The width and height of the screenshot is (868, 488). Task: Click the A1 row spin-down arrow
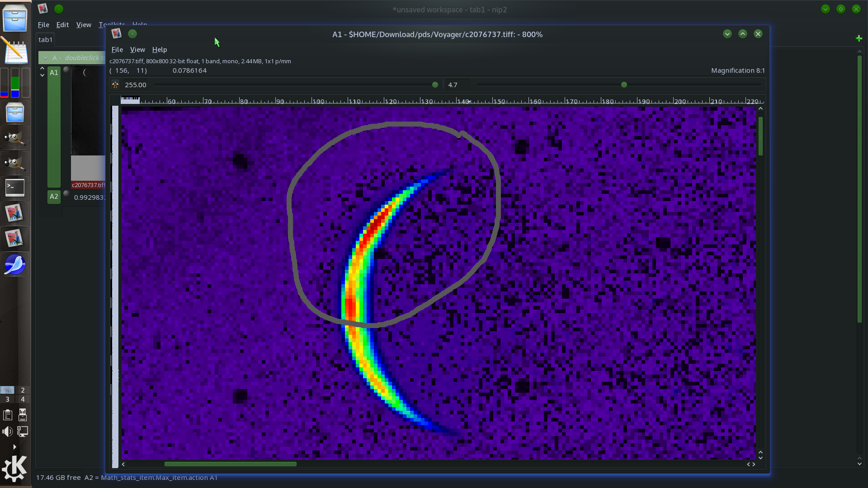42,75
